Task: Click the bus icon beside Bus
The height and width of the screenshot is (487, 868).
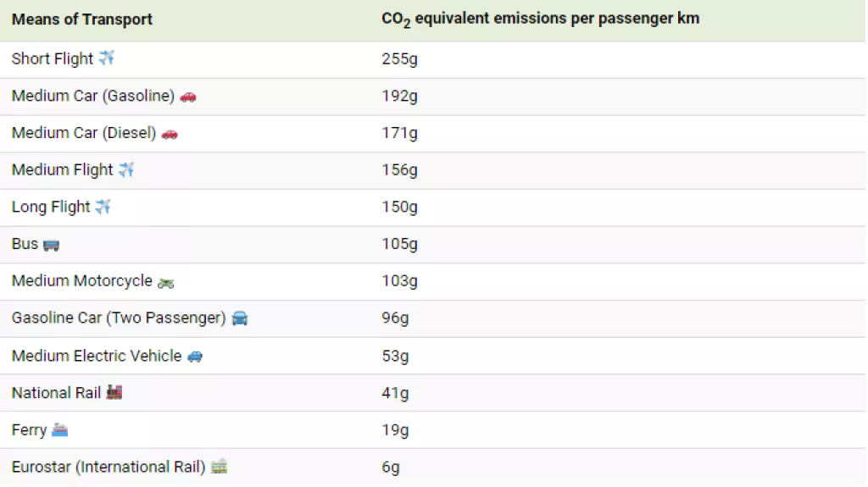Action: (52, 245)
